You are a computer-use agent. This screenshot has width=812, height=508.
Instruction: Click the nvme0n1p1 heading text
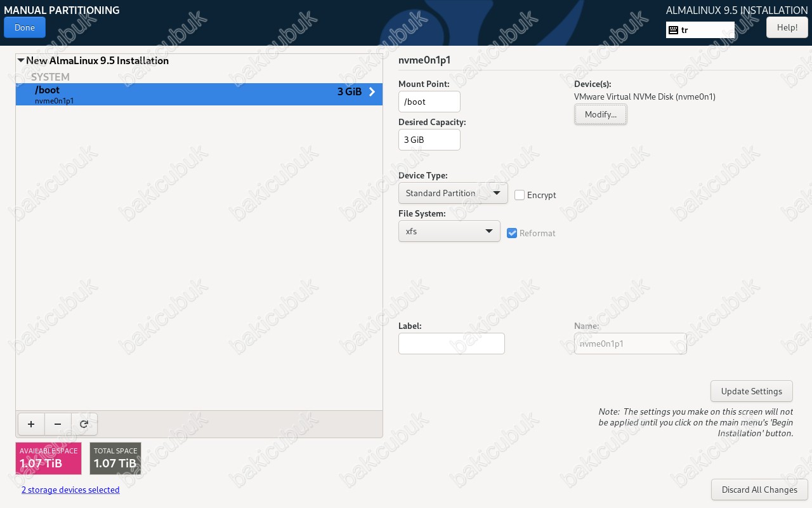coord(424,60)
